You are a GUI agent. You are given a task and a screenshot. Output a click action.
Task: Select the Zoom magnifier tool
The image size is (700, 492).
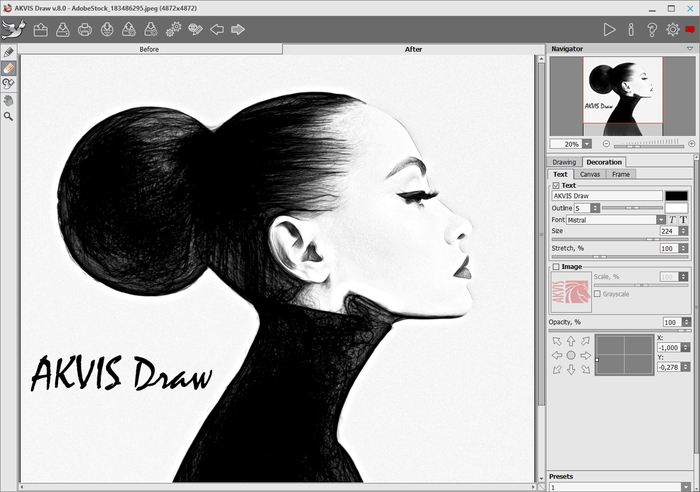point(8,117)
